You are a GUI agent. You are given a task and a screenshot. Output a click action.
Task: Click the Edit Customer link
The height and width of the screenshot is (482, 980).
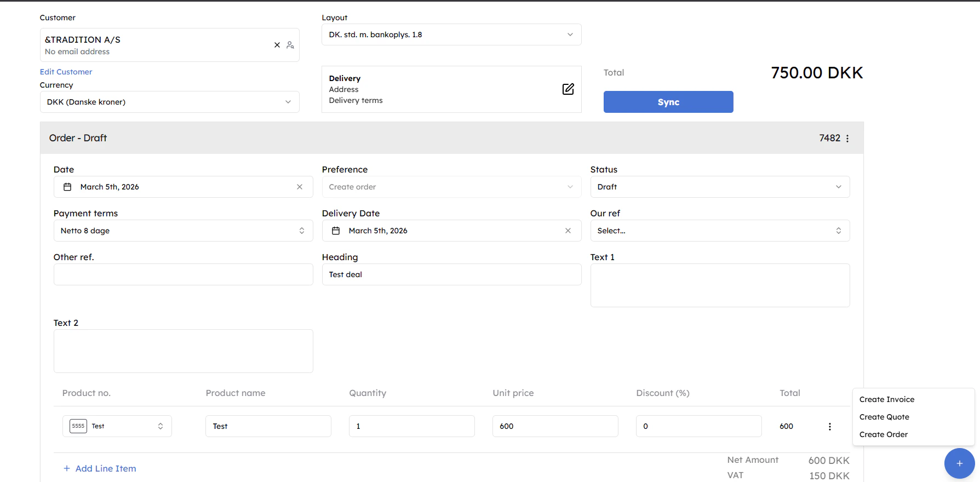(x=66, y=72)
